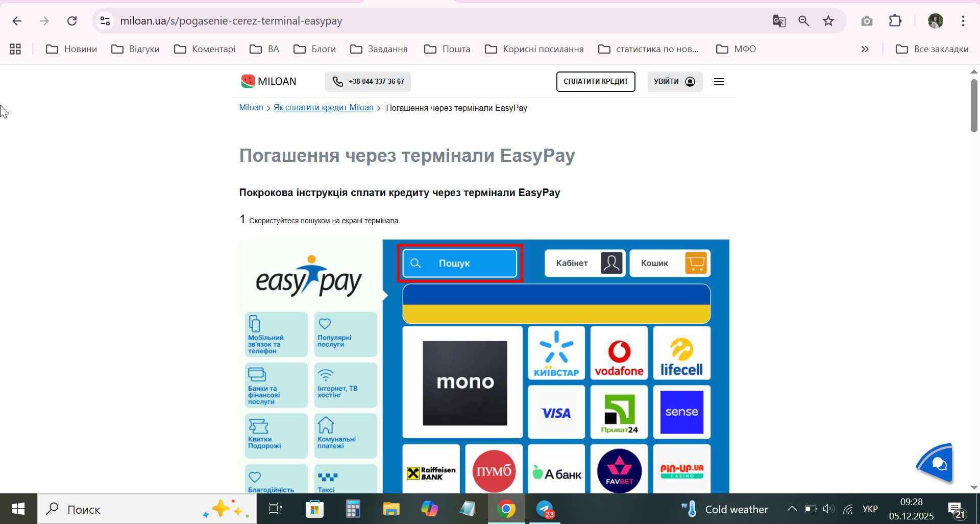The image size is (980, 524).
Task: Open the Chrome three-dot menu
Action: [963, 21]
